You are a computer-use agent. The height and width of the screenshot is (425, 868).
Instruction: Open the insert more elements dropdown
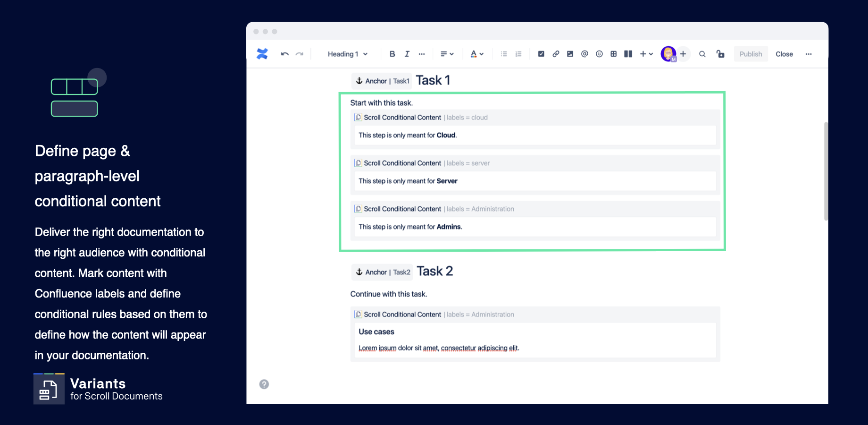click(x=646, y=54)
